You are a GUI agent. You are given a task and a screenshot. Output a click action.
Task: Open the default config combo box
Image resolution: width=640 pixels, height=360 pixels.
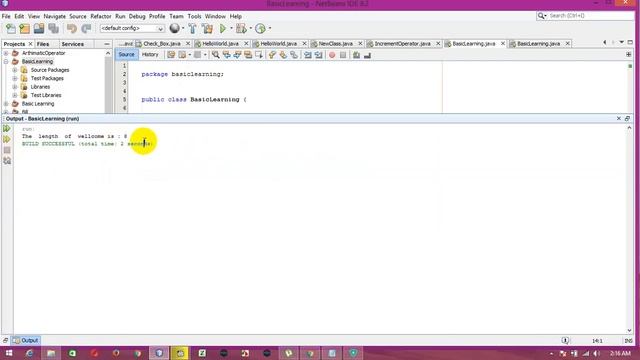132,29
